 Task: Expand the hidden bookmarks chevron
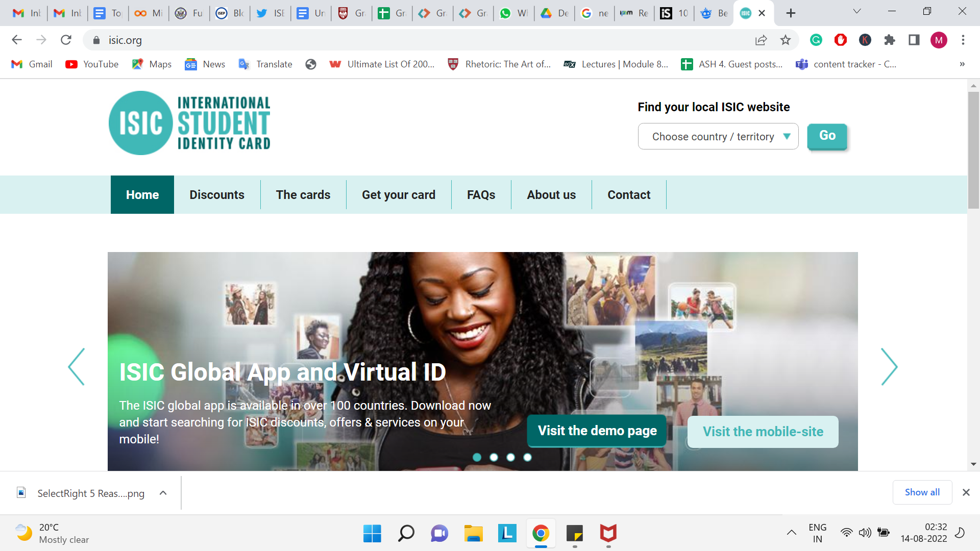pos(962,64)
